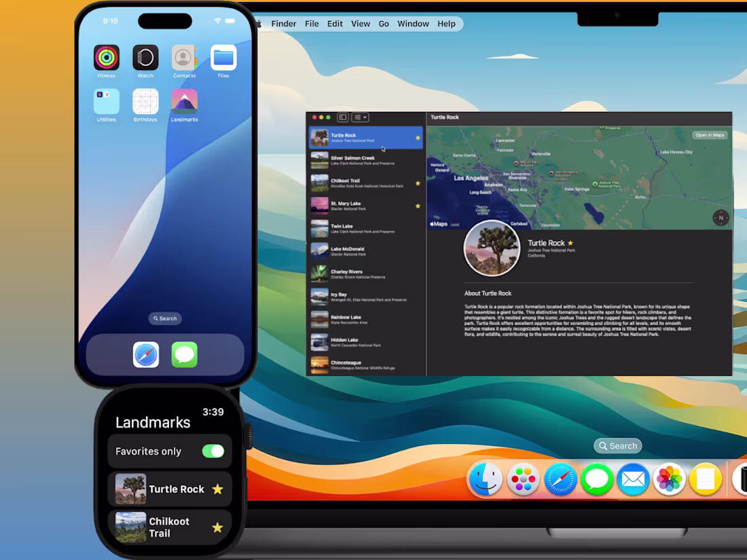This screenshot has width=747, height=560.
Task: Click the Open in Maps button
Action: click(x=709, y=134)
